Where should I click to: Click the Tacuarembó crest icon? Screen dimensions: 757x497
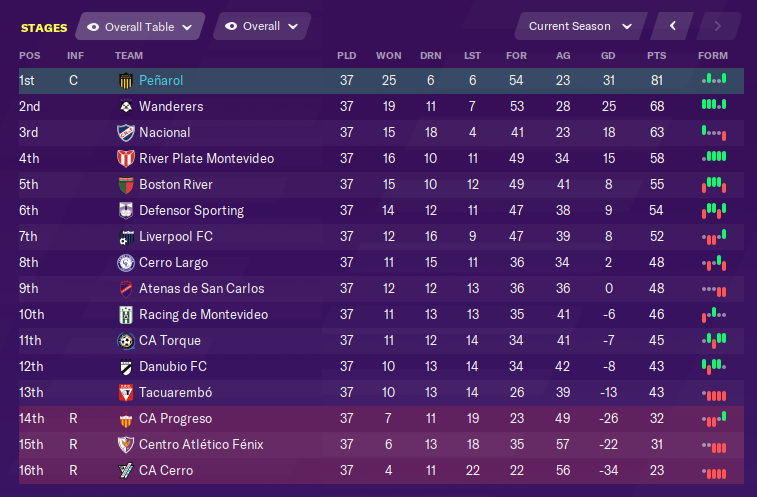pyautogui.click(x=126, y=393)
